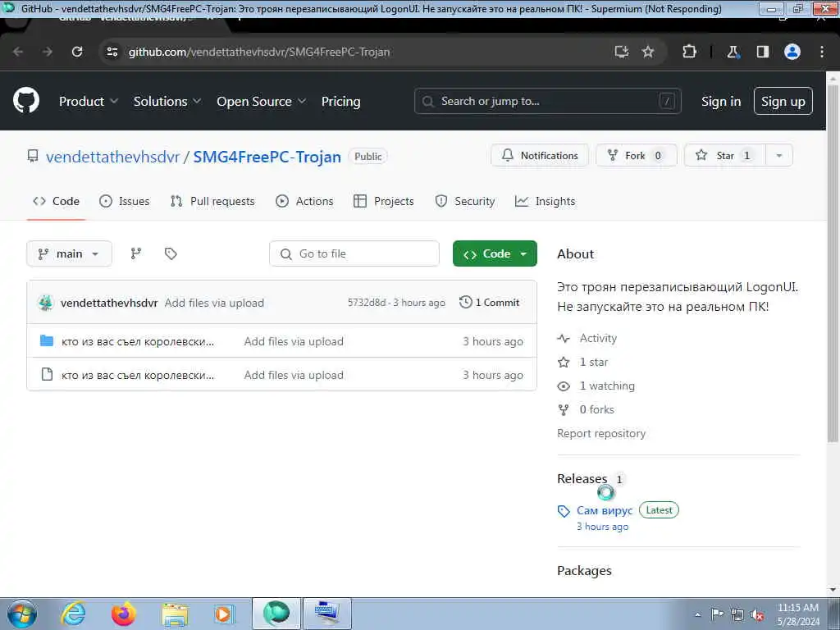Open the browser extensions puzzle icon
The height and width of the screenshot is (630, 840).
click(x=689, y=52)
